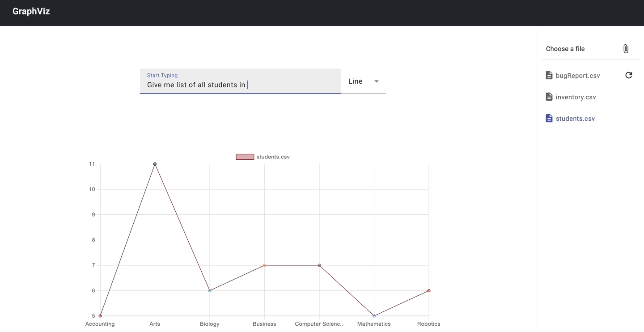This screenshot has width=644, height=332.
Task: Click the document icon for students.csv
Action: (549, 118)
